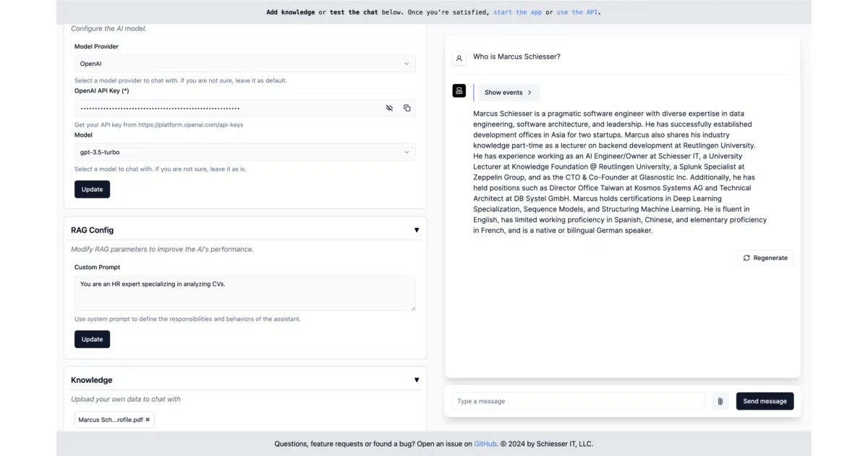Image resolution: width=868 pixels, height=456 pixels.
Task: Click the refresh icon in Regenerate
Action: 746,258
